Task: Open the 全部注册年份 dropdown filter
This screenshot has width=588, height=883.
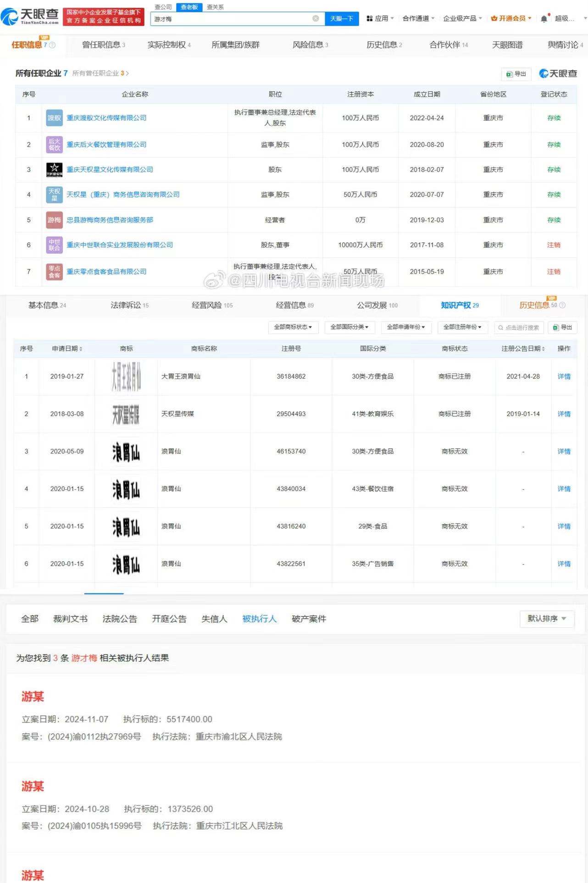Action: click(x=462, y=327)
